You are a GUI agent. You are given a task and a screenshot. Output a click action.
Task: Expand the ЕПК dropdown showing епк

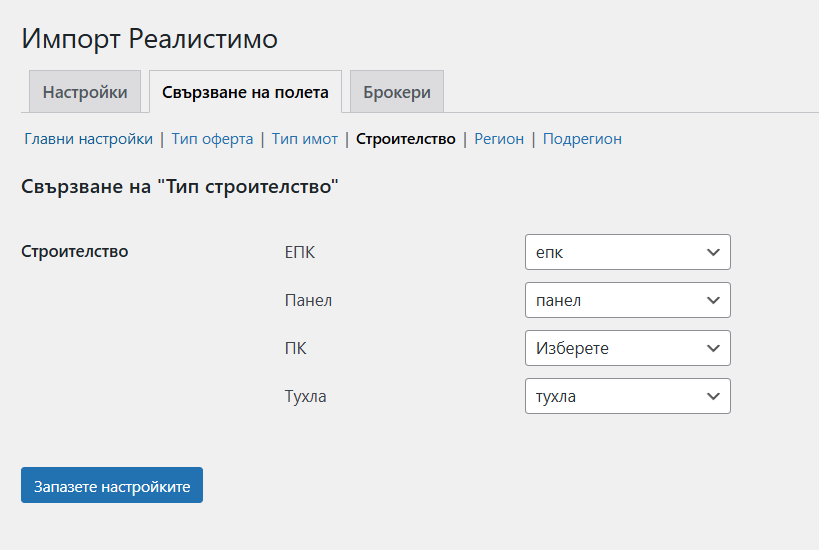[627, 252]
